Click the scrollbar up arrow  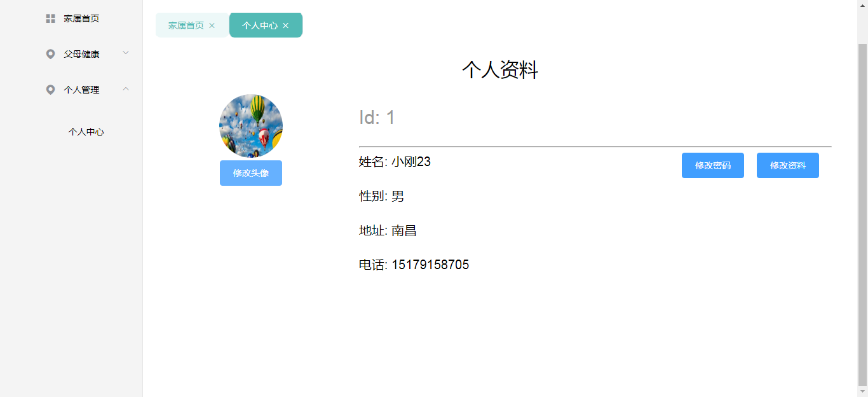[x=862, y=5]
